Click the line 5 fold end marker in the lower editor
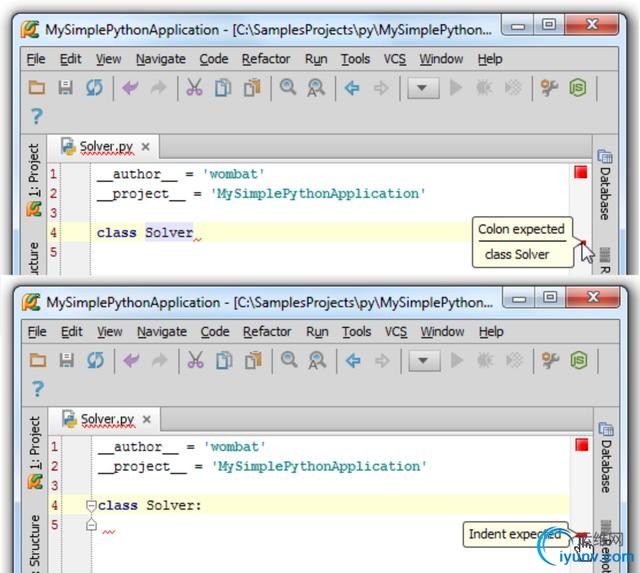Image resolution: width=640 pixels, height=573 pixels. click(91, 525)
